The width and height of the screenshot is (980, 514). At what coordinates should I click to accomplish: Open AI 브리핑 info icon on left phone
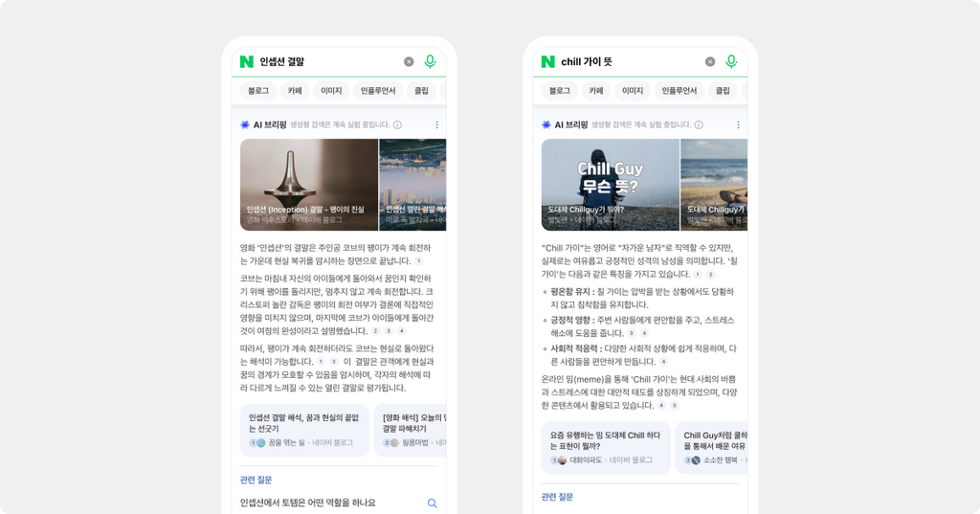point(397,125)
